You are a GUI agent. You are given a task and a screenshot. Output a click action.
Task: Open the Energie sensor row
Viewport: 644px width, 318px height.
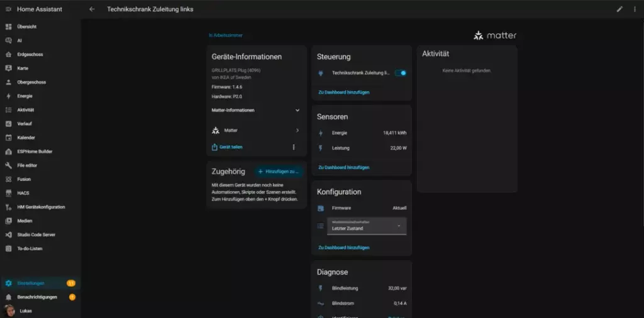362,133
